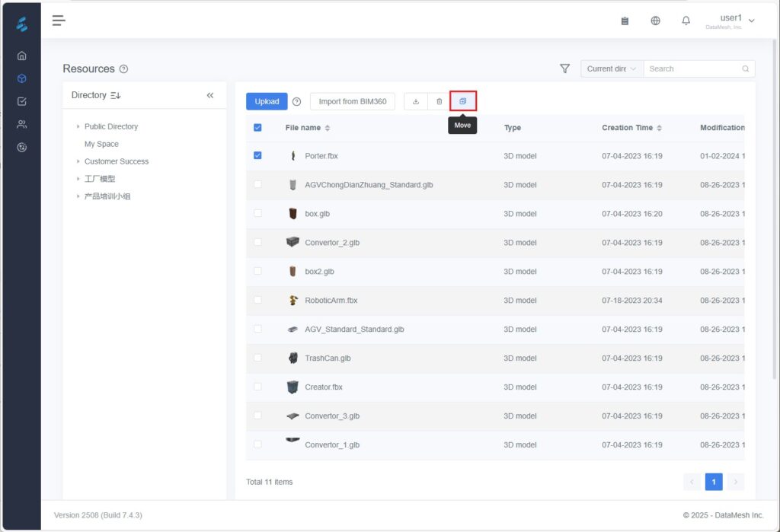The height and width of the screenshot is (532, 780).
Task: Open Resources cube icon in sidebar
Action: [21, 78]
